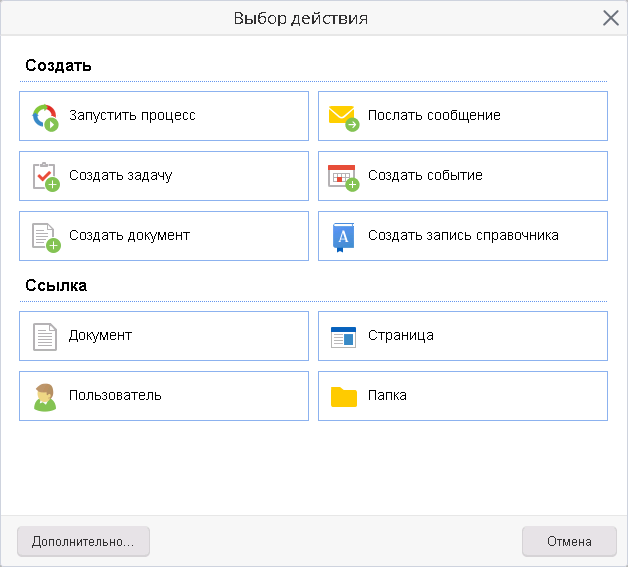Click the yellow folder icon
This screenshot has width=628, height=567.
(x=343, y=397)
